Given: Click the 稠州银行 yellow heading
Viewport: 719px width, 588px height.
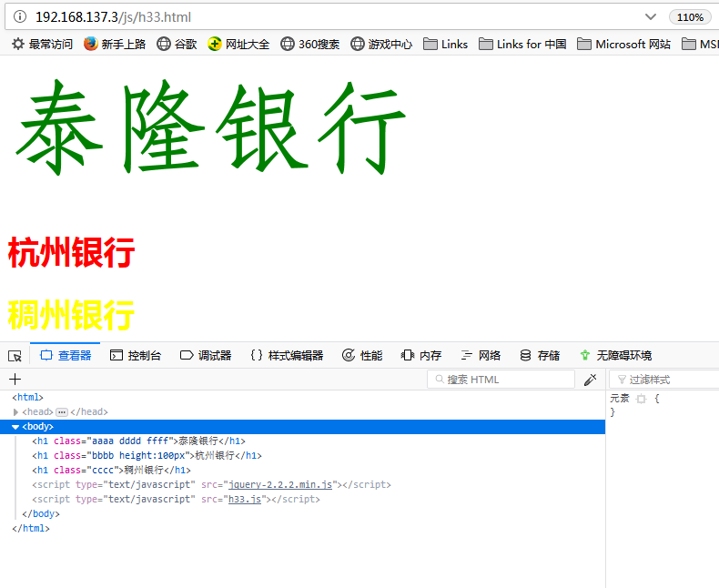Looking at the screenshot, I should point(72,315).
